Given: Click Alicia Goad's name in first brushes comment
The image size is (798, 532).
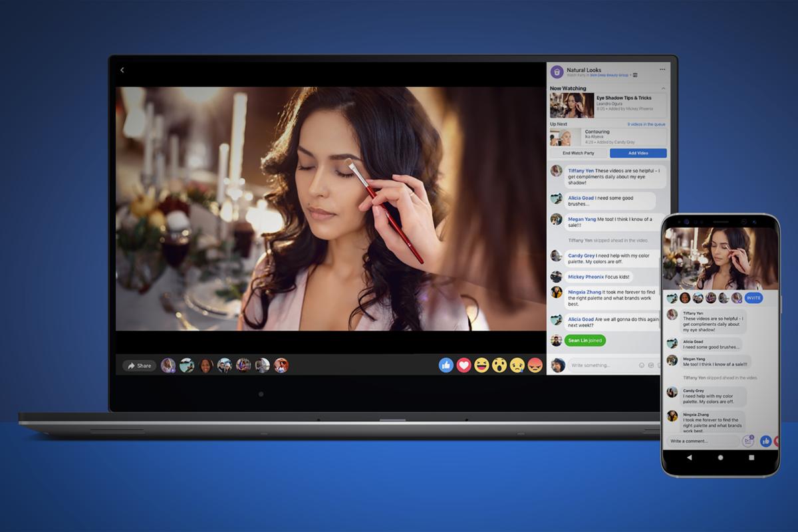Looking at the screenshot, I should click(581, 198).
